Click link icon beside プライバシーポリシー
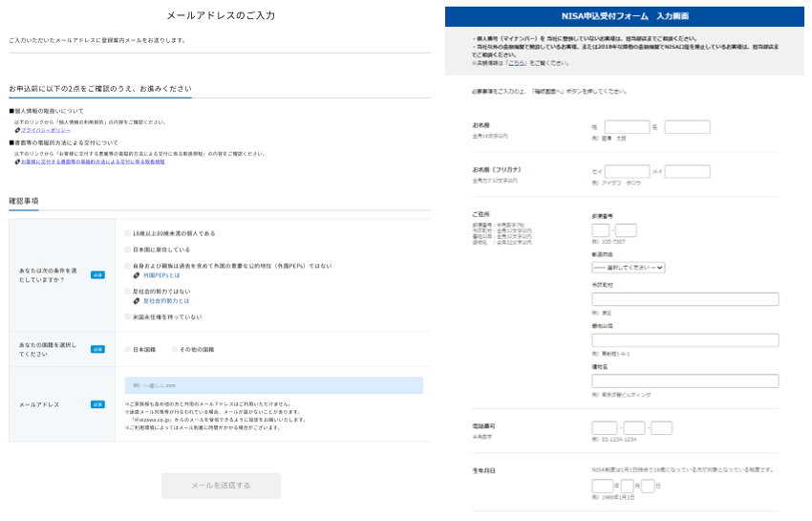Screen dimensions: 812x521 pyautogui.click(x=18, y=130)
